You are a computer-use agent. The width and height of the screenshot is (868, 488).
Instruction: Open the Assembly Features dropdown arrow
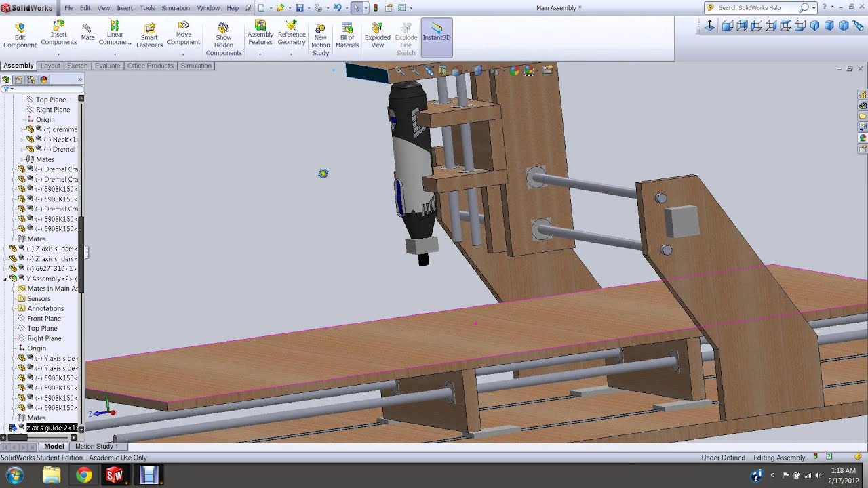tap(260, 54)
